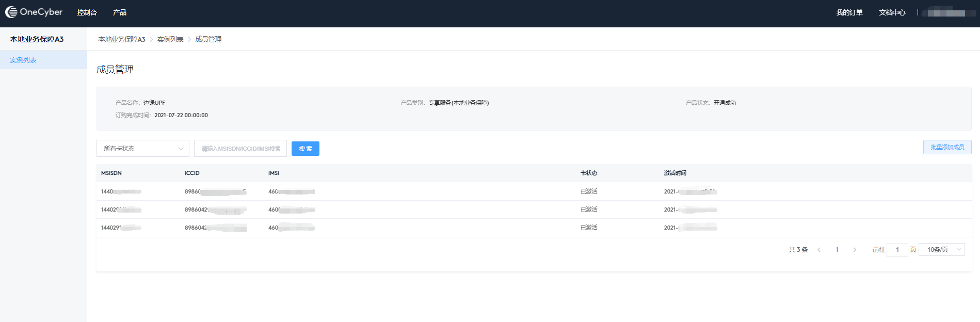Open 文档中心 in the header
The image size is (980, 322).
click(x=892, y=12)
